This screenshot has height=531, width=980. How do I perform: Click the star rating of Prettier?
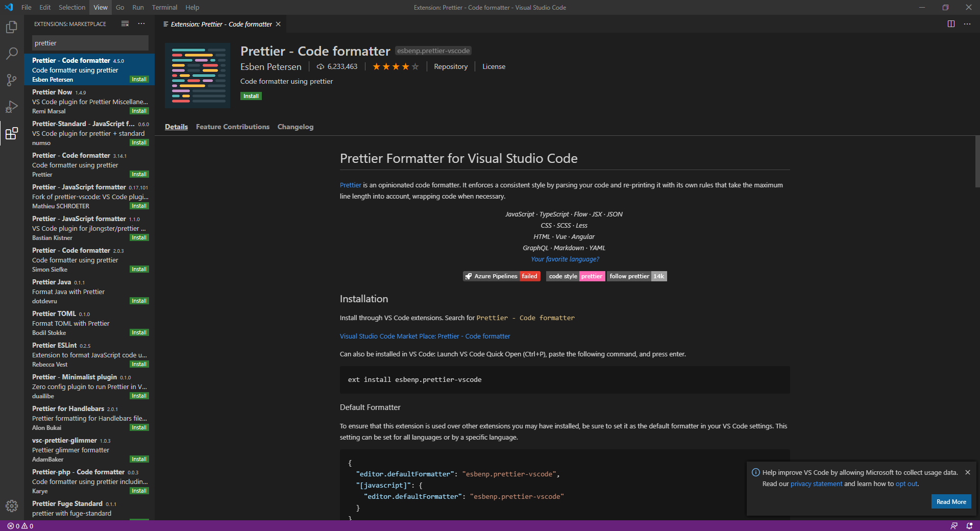[x=396, y=67]
